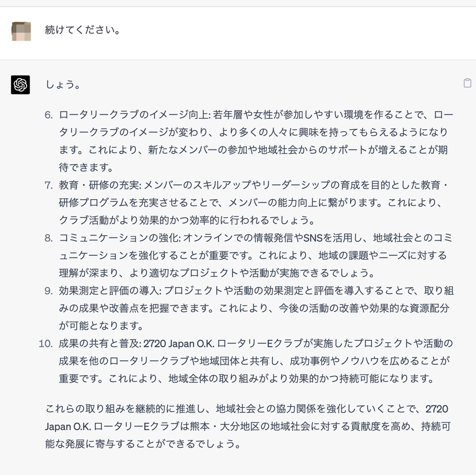Screen dimensions: 476x475
Task: Click the clipboard copy icon
Action: pos(467,83)
